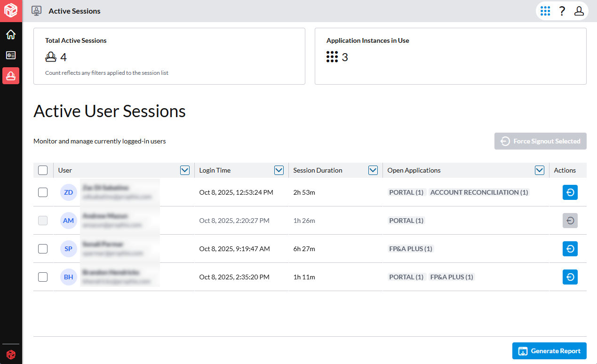This screenshot has height=364, width=597.
Task: Click the logo at top-left corner
Action: point(11,11)
